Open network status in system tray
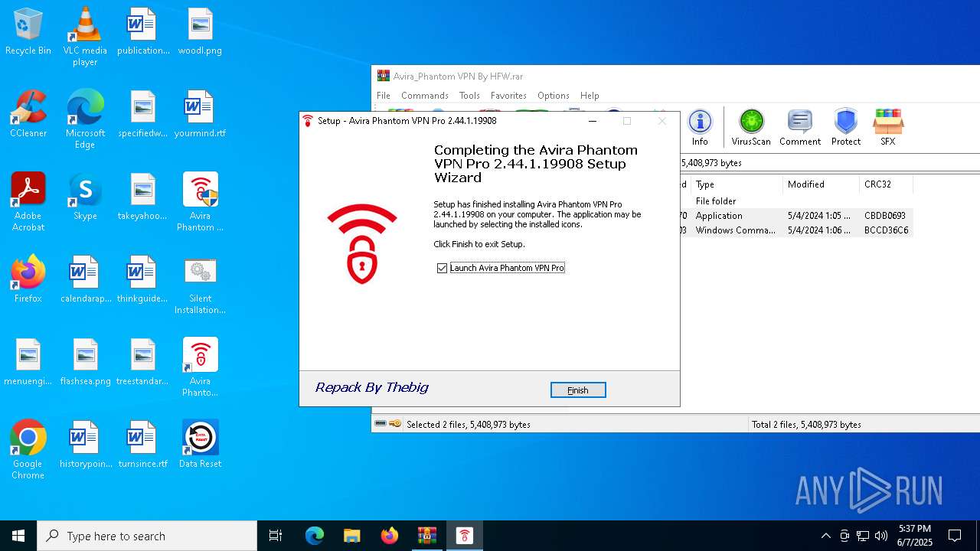980x551 pixels. coord(863,536)
